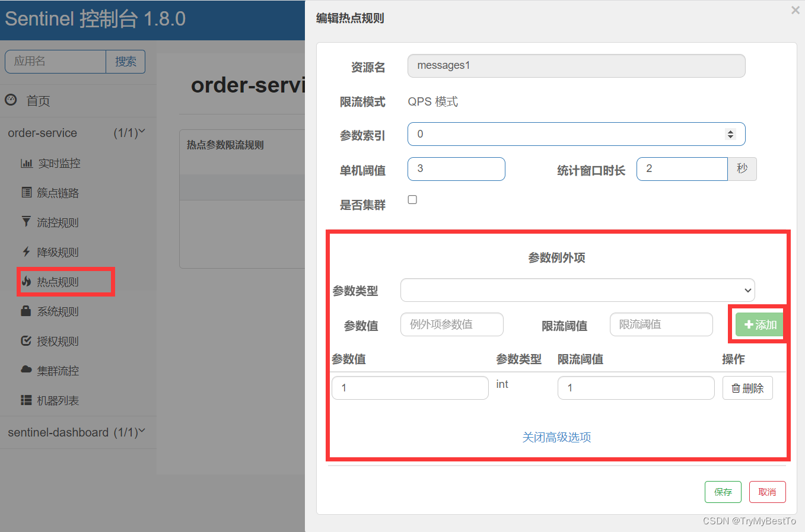Screen dimensions: 805x532
Task: Open 流控规则 in the sidebar
Action: [x=58, y=222]
